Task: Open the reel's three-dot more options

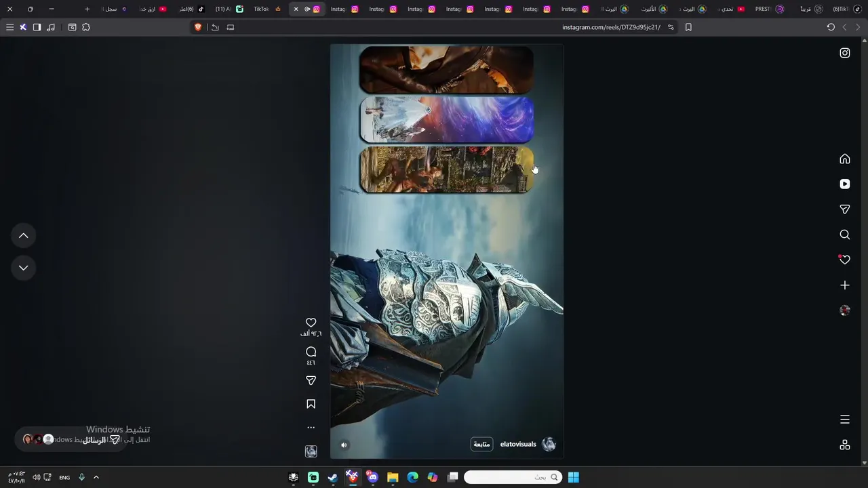Action: click(x=311, y=428)
